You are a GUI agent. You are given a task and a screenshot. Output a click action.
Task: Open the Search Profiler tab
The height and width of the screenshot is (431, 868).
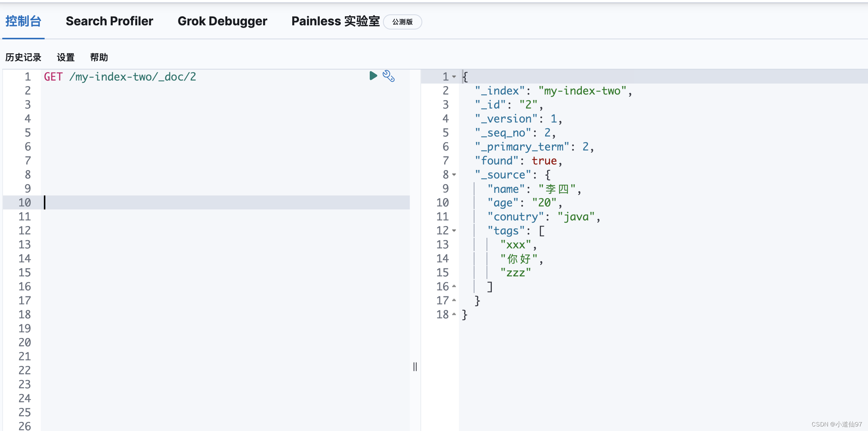tap(109, 21)
